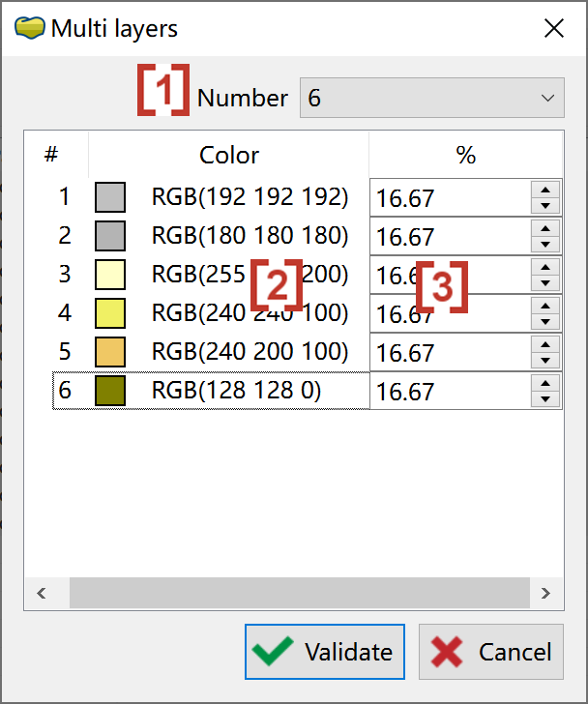588x704 pixels.
Task: Click the horizontal scrollbar right arrow
Action: (x=545, y=593)
